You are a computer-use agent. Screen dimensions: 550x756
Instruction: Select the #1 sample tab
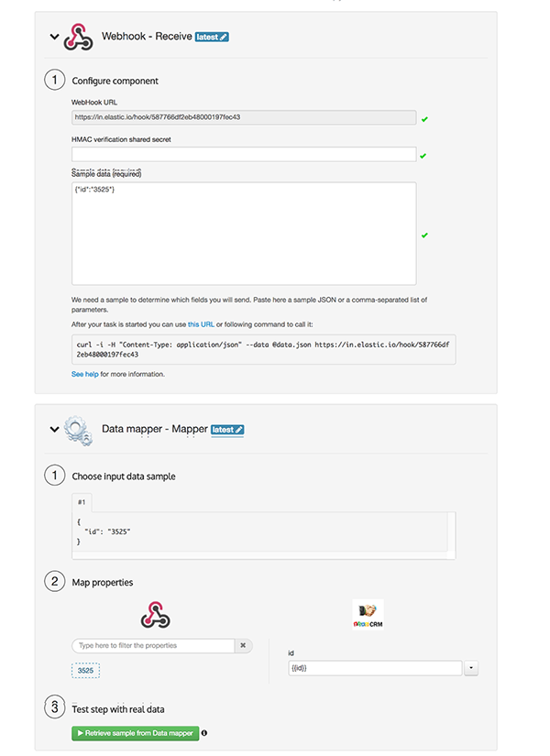pos(82,502)
